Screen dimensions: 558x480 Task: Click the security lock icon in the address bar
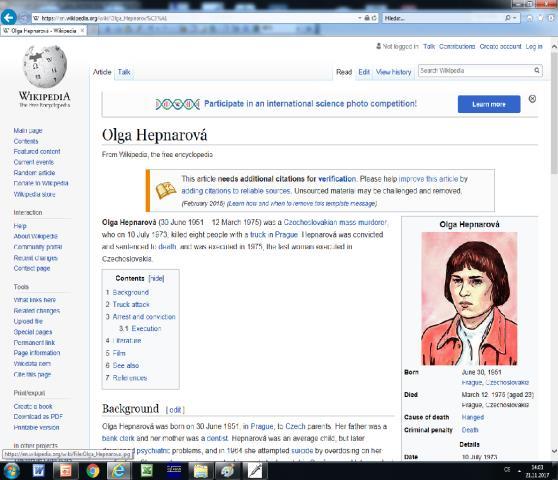367,18
